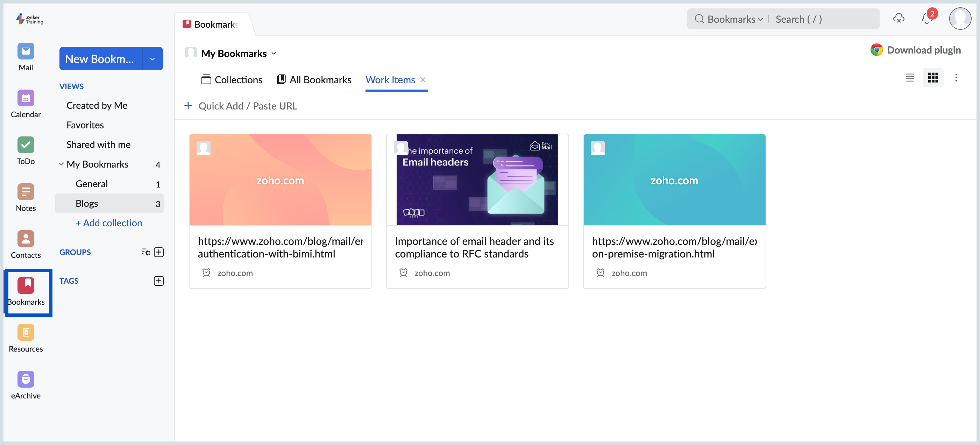Open the eArchive app icon
The width and height of the screenshot is (980, 445).
click(x=26, y=379)
